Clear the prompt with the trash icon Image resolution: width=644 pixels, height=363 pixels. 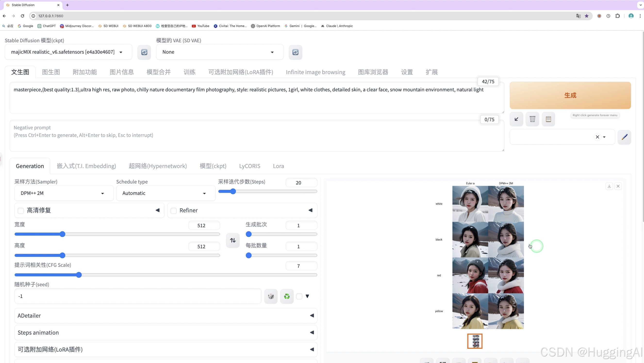coord(532,119)
